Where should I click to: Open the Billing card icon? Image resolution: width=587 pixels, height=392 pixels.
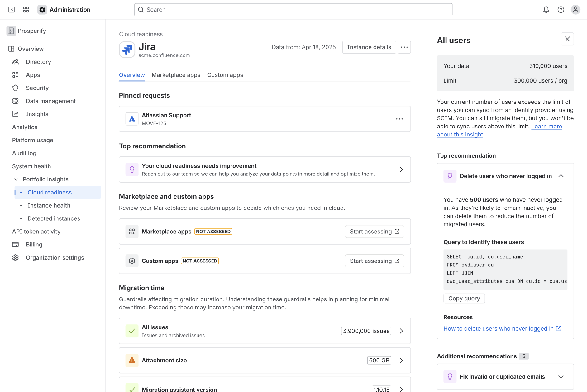(x=16, y=244)
